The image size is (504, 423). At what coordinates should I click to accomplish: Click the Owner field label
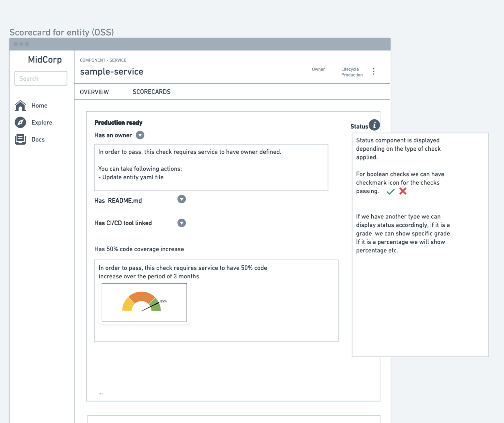tap(319, 69)
